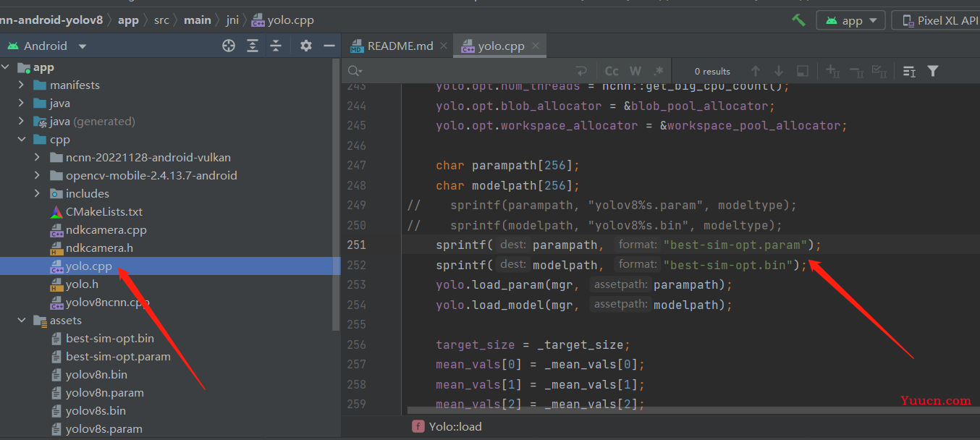The height and width of the screenshot is (440, 980).
Task: Click "best-sim-opt.bin" string on line 252
Action: click(727, 265)
